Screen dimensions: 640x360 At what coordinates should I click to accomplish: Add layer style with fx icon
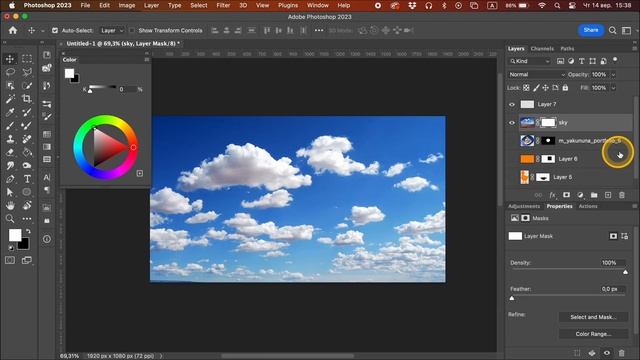[x=552, y=195]
